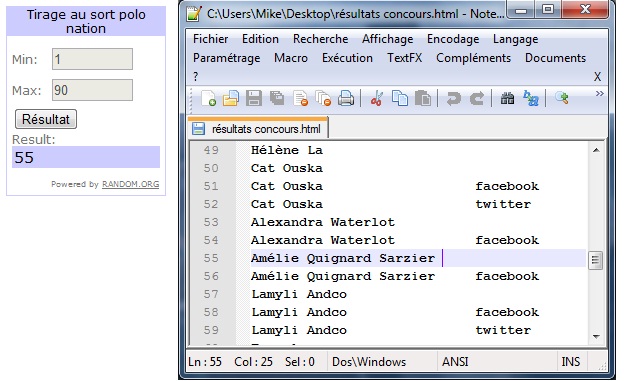624x381 pixels.
Task: Zoom in using the magnifier toolbar icon
Action: pos(562,98)
